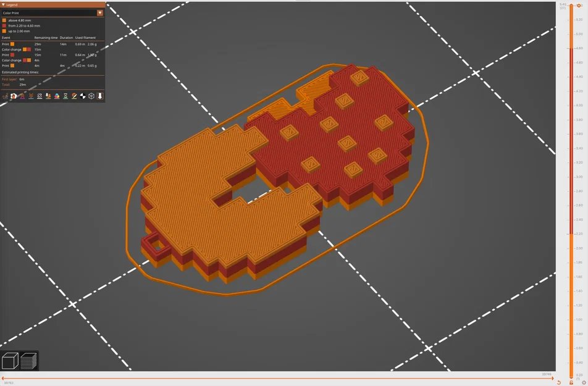
Task: Toggle travel moves visibility in legend
Action: click(5, 96)
